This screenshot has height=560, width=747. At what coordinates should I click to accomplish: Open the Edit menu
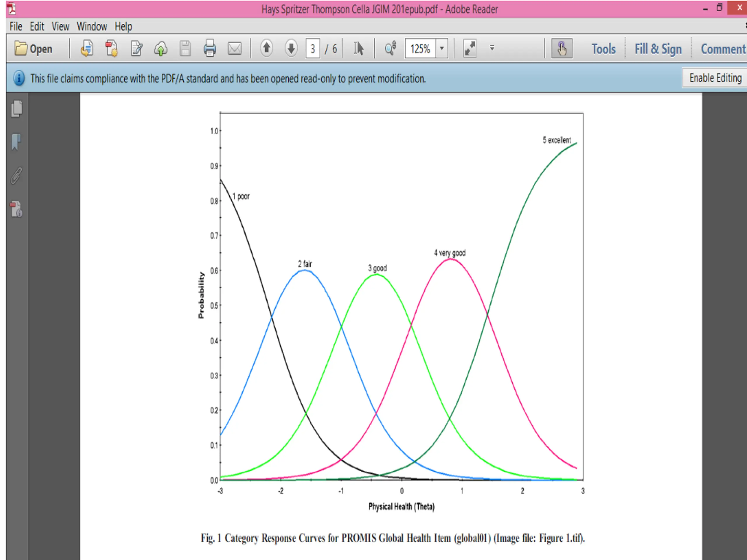click(37, 26)
